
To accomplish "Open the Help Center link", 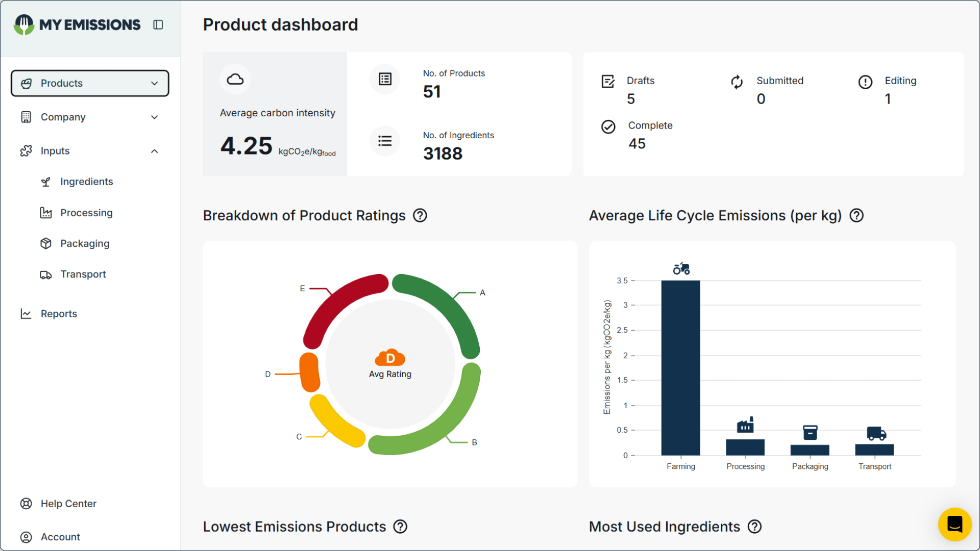I will tap(68, 504).
